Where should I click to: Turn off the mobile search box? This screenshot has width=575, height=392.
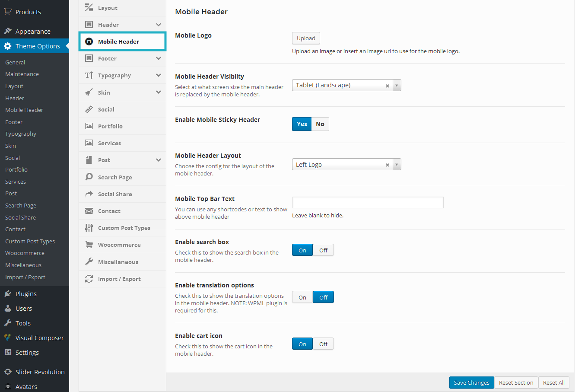pos(323,250)
